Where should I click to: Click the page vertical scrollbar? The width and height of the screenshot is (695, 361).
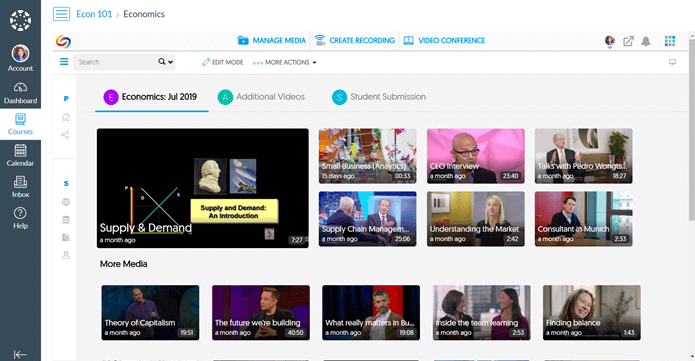[x=692, y=129]
